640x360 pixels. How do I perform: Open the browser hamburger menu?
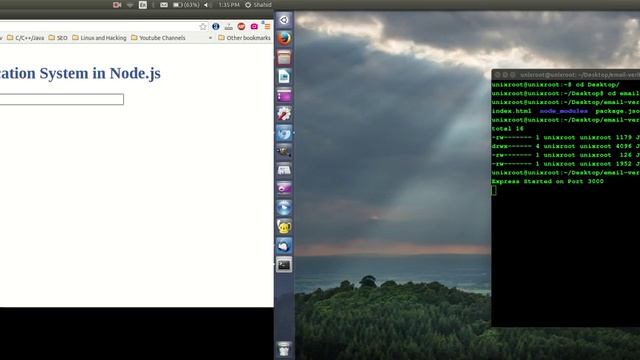click(267, 27)
